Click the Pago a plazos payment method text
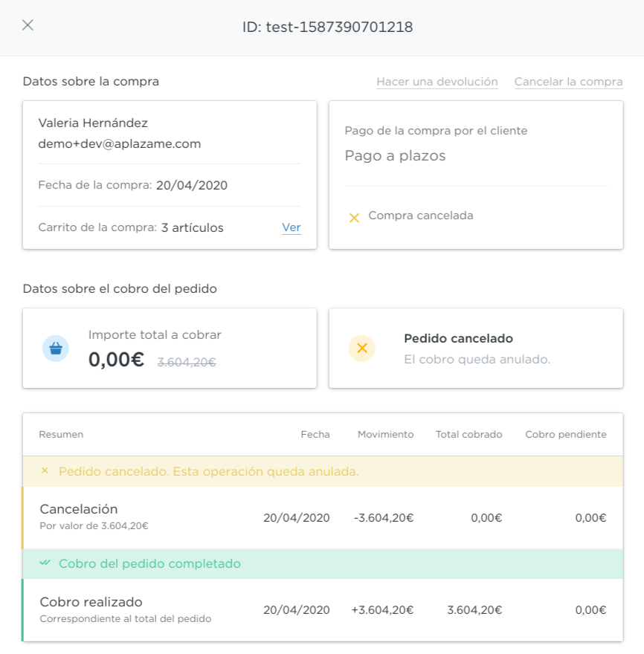 tap(395, 156)
